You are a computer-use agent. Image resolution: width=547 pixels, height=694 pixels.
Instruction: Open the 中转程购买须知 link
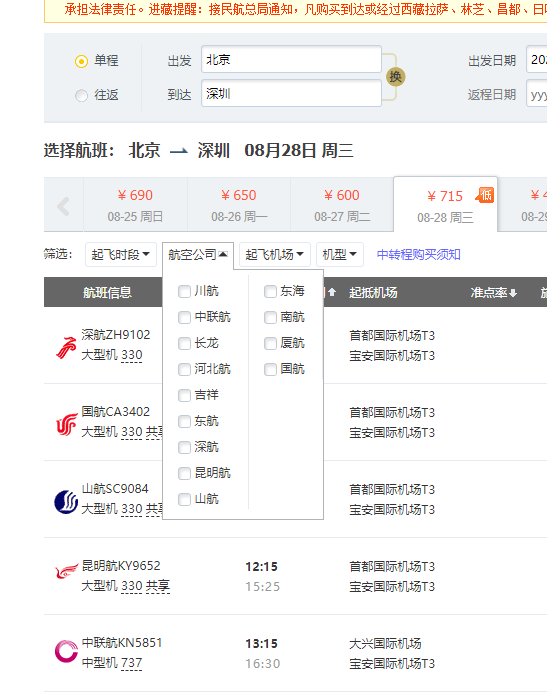coord(419,254)
